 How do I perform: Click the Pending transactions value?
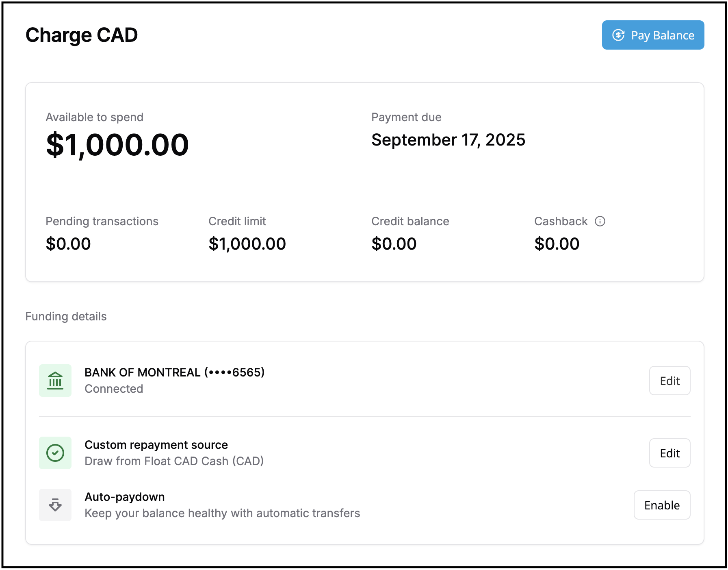click(68, 244)
